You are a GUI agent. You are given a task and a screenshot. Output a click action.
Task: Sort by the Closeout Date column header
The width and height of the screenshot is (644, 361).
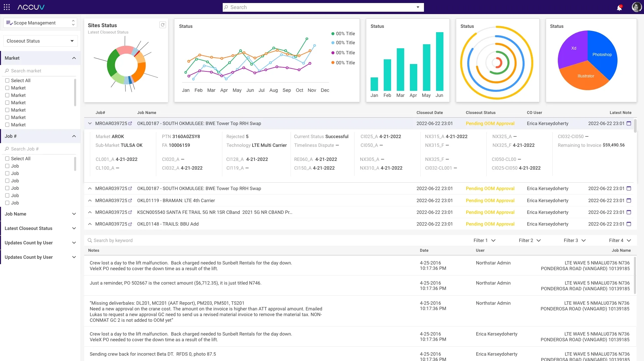click(x=429, y=113)
